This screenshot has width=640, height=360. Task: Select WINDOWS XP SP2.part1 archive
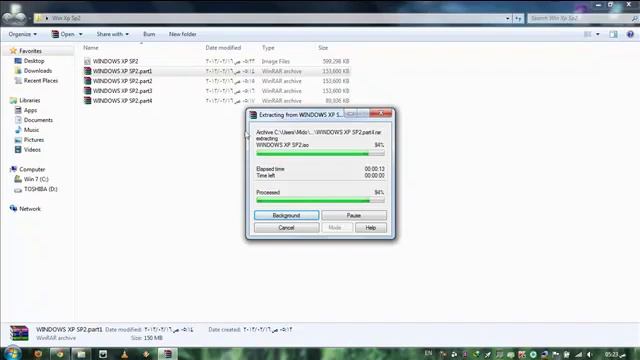122,71
